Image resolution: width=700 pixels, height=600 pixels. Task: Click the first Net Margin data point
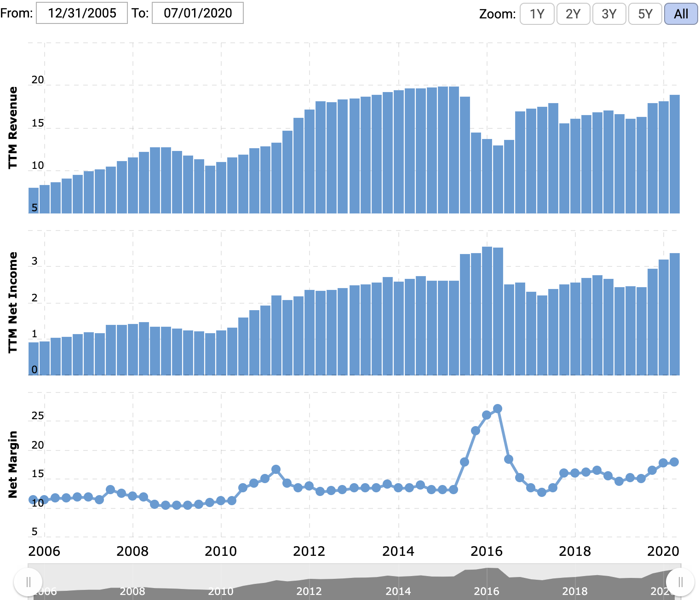(x=33, y=500)
